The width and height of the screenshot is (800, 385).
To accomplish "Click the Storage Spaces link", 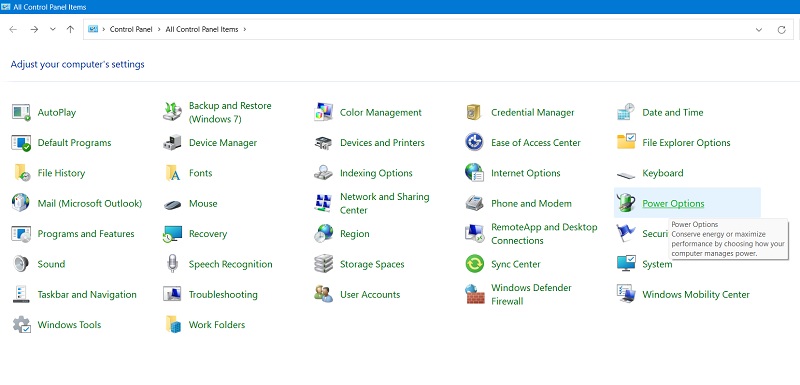I will click(x=372, y=264).
